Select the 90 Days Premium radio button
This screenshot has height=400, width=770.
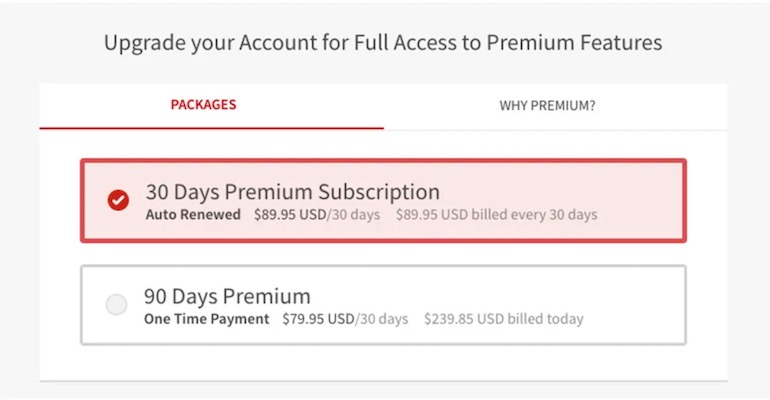point(116,304)
